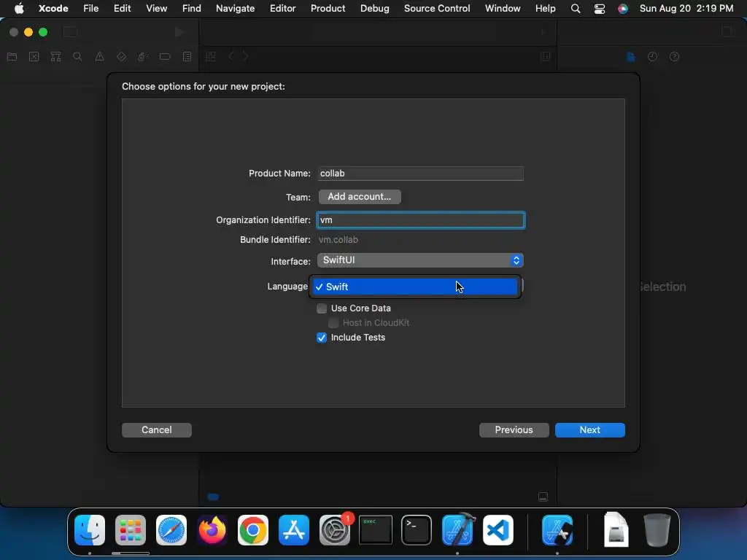
Task: Open Control Center in menu bar
Action: 600,9
